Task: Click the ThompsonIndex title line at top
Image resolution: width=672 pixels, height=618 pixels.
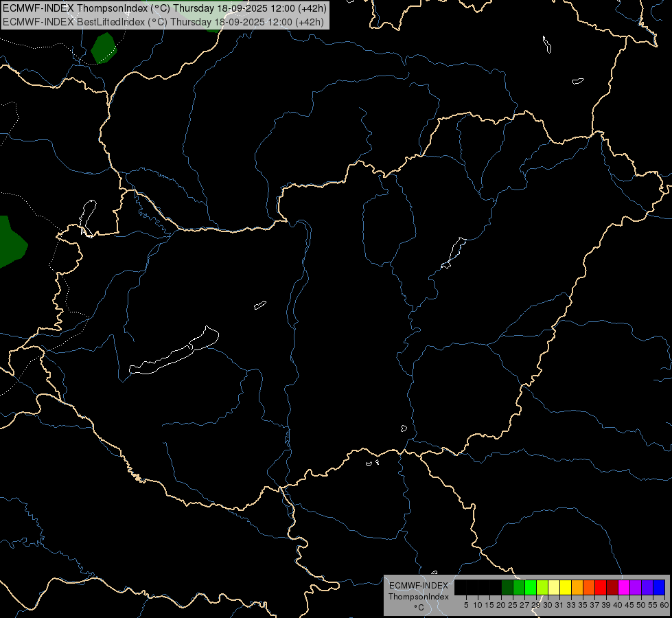Action: 165,8
